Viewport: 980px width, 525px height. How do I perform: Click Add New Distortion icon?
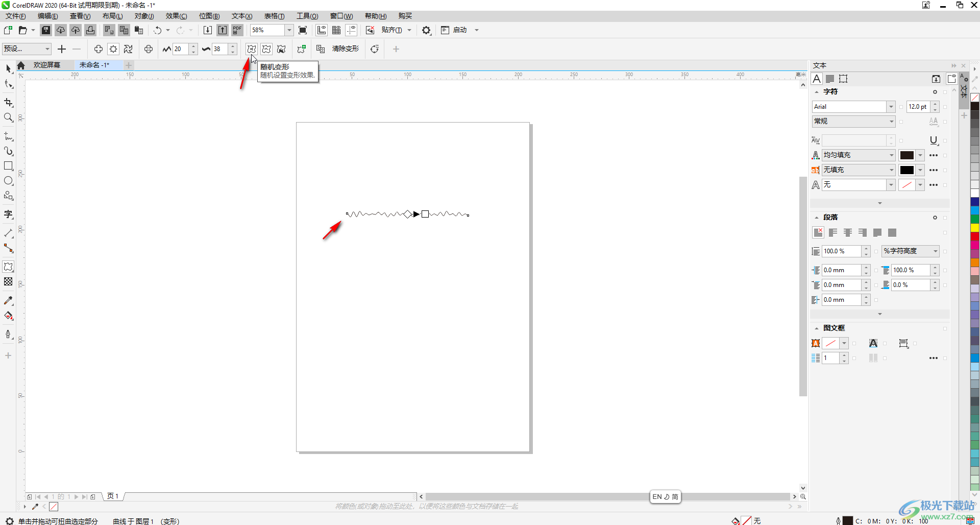[x=302, y=49]
